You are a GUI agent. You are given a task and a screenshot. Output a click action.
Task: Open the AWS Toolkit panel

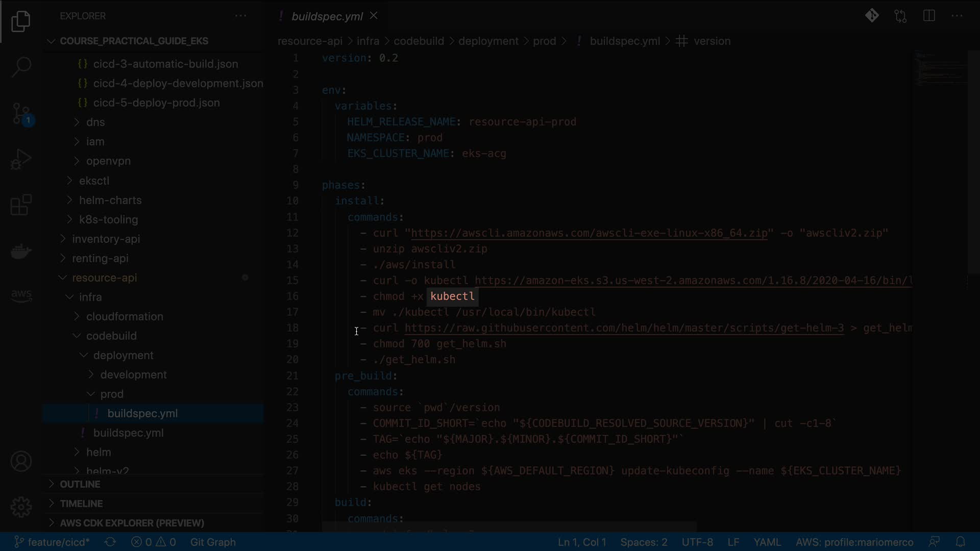[21, 295]
